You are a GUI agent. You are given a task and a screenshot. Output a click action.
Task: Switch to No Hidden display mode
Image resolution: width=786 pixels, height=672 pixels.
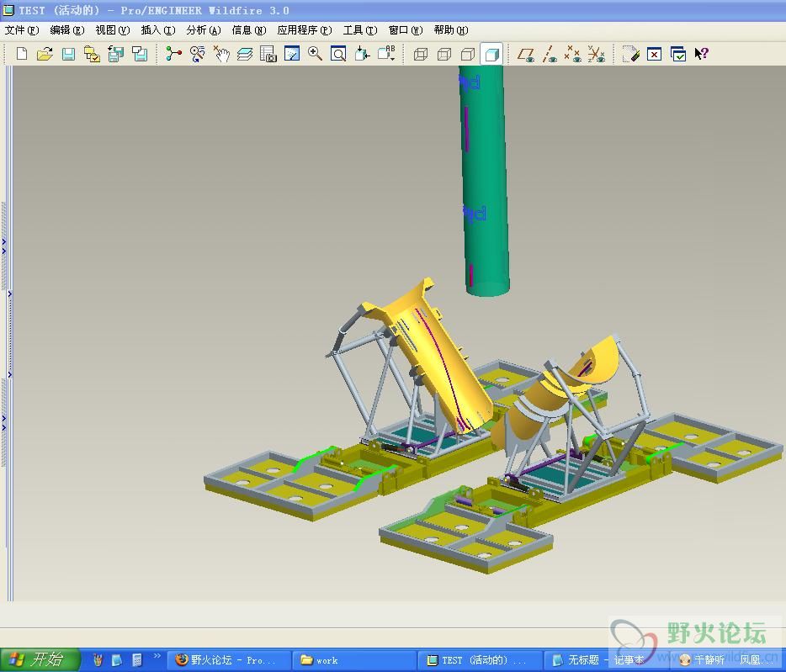[468, 54]
